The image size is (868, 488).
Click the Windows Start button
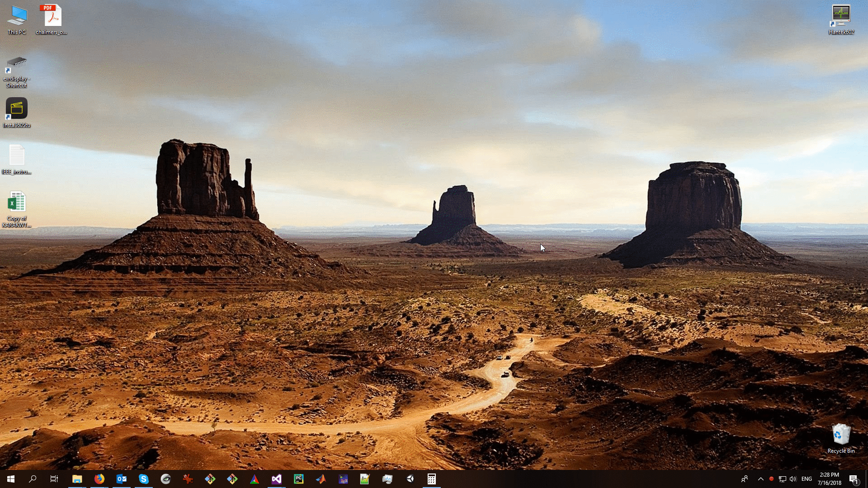[11, 479]
